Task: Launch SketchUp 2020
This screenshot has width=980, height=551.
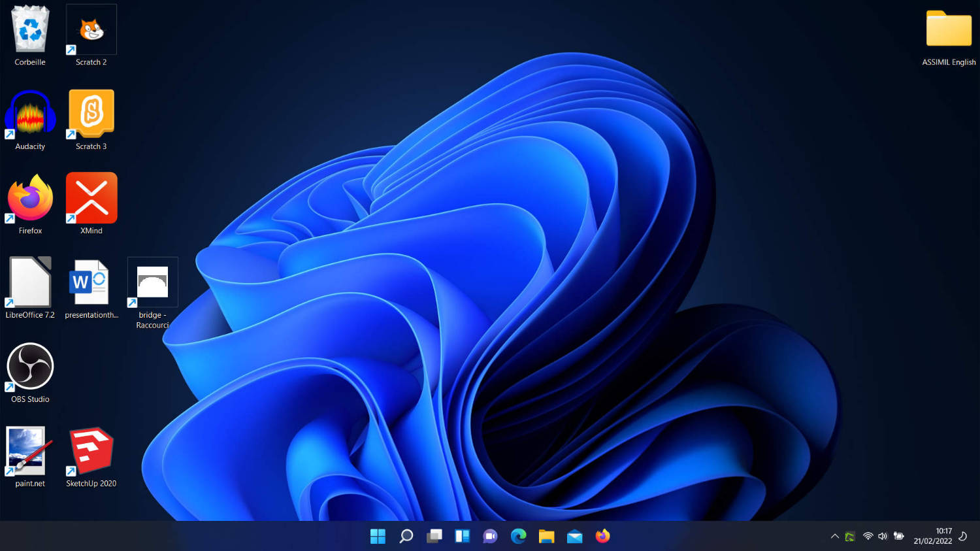Action: click(x=91, y=450)
